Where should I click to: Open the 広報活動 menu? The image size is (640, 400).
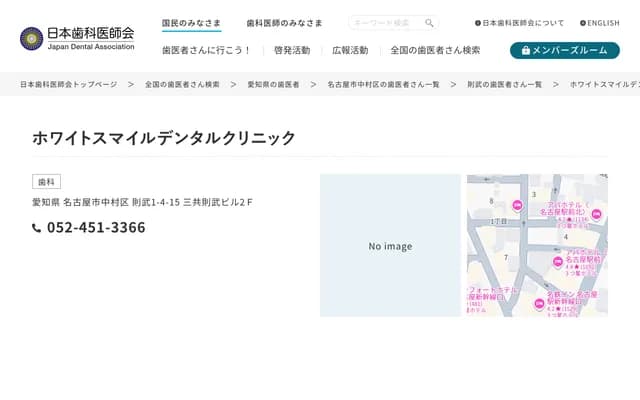click(x=350, y=50)
